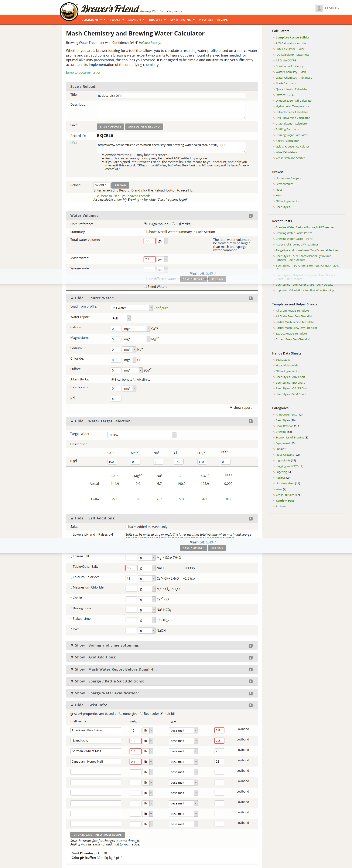Click help icon for Sparge Water Acidification
The height and width of the screenshot is (868, 352).
click(250, 694)
